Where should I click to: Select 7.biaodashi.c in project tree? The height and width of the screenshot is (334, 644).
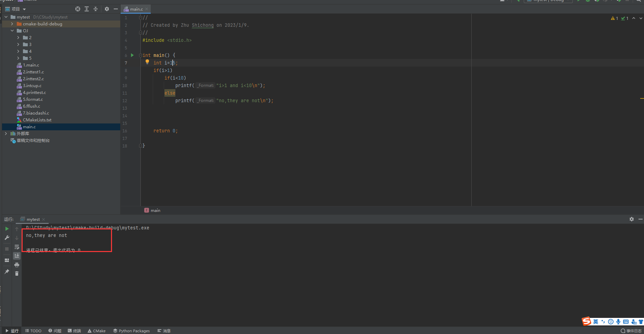36,113
